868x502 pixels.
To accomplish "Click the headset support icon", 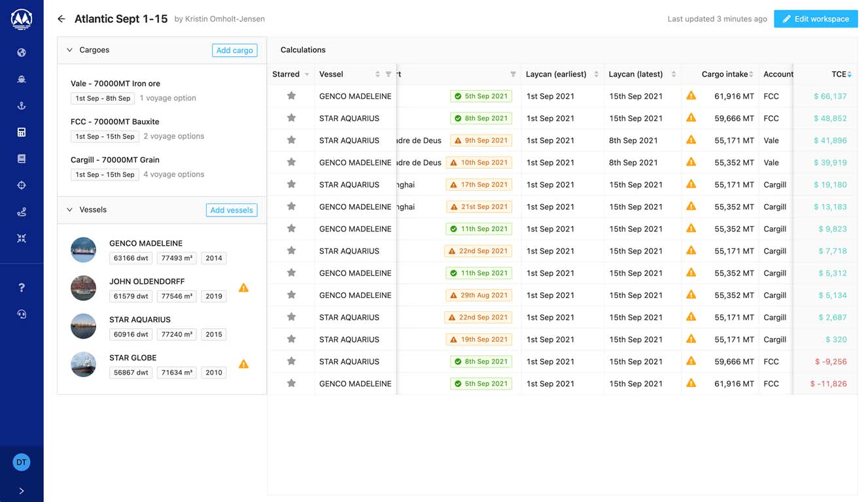I will pyautogui.click(x=22, y=314).
